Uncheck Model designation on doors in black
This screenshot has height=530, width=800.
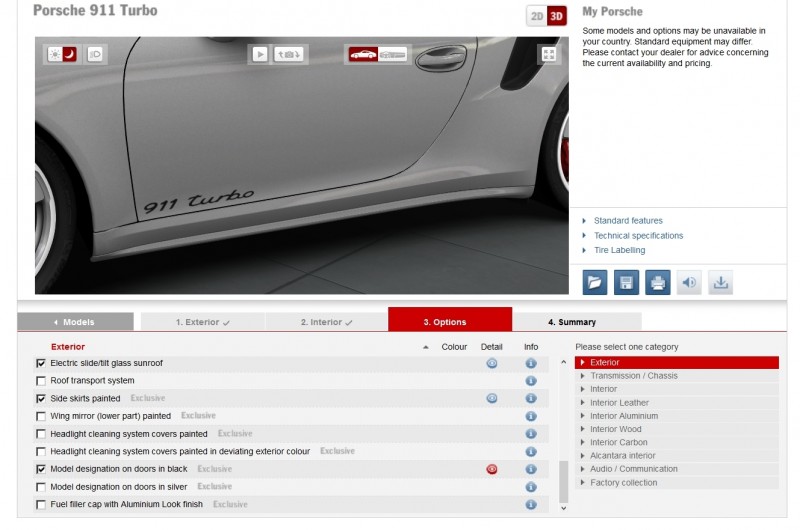tap(41, 469)
